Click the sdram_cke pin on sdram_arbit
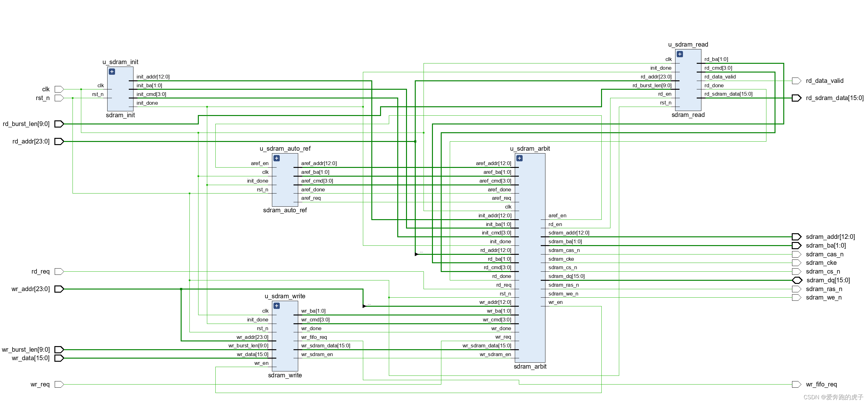This screenshot has height=403, width=868. (x=561, y=259)
